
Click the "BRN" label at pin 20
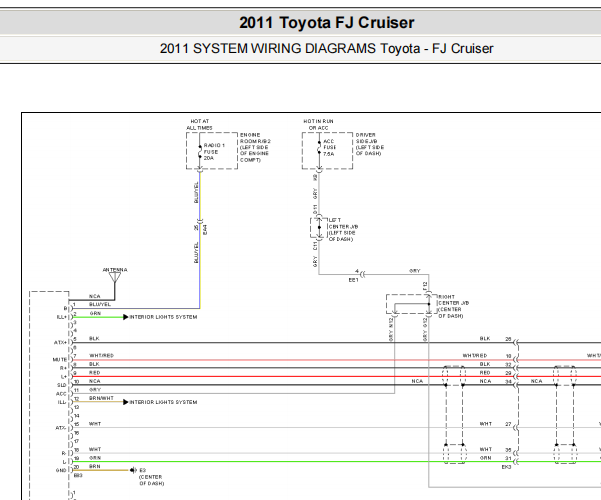tap(95, 467)
